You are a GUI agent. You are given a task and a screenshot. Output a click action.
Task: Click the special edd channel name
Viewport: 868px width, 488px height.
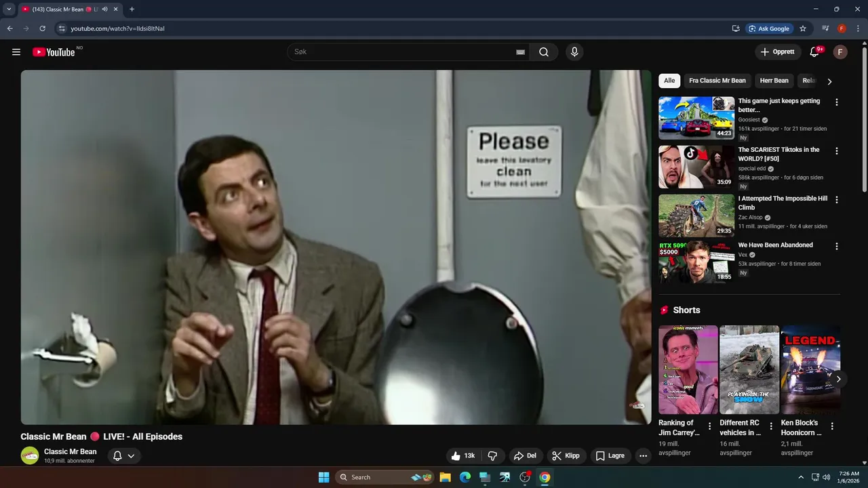[x=752, y=169]
